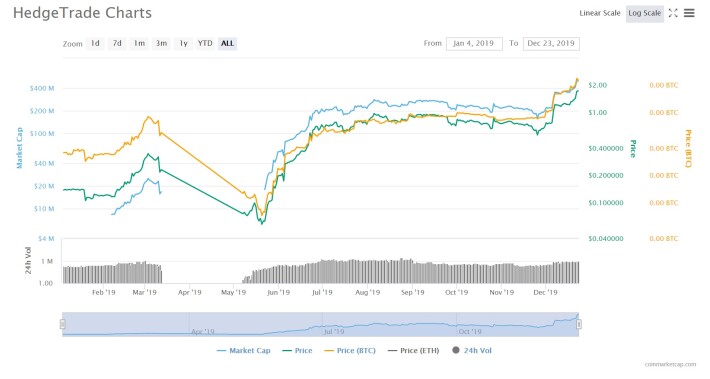
Task: Click the Dec '19 x-axis label
Action: pos(546,293)
